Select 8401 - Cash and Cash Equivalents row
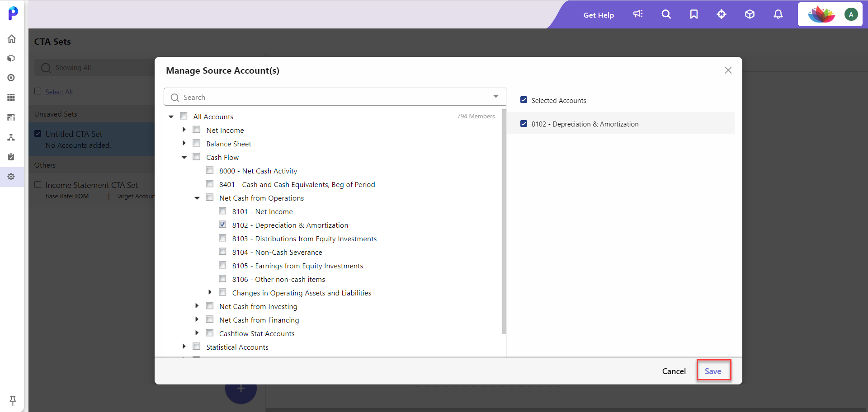This screenshot has height=412, width=868. click(x=297, y=184)
